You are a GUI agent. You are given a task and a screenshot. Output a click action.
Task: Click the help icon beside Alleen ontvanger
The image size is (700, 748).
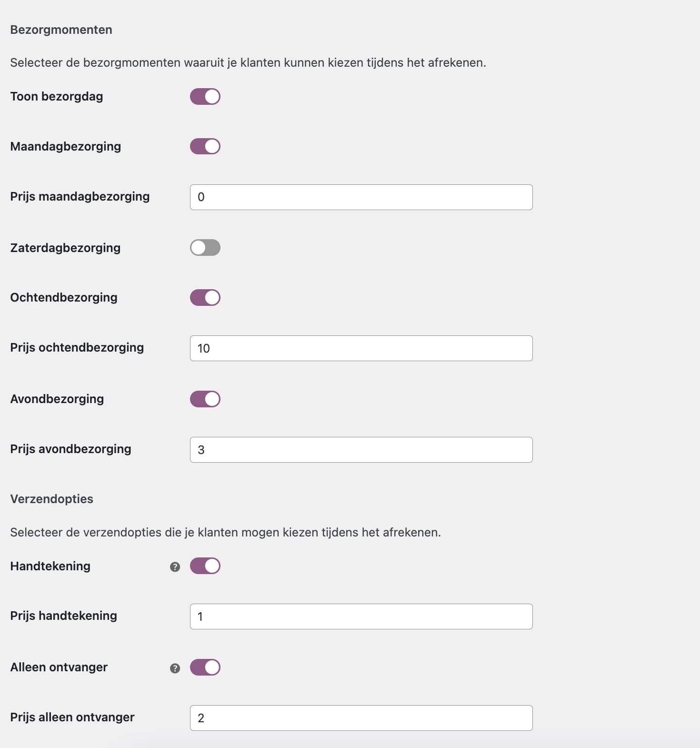tap(175, 667)
